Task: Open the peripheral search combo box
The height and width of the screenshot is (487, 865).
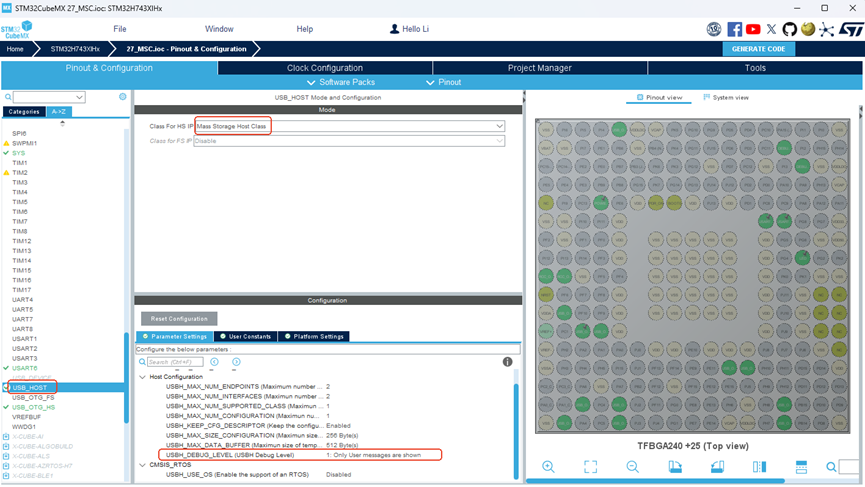Action: [x=49, y=97]
